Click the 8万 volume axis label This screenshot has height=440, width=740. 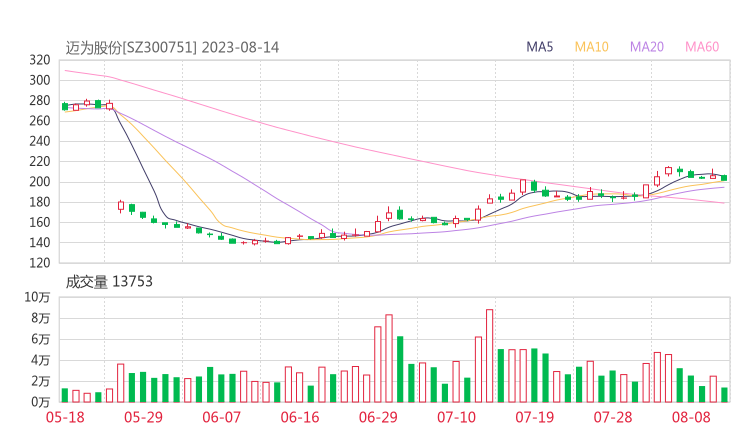(x=41, y=319)
